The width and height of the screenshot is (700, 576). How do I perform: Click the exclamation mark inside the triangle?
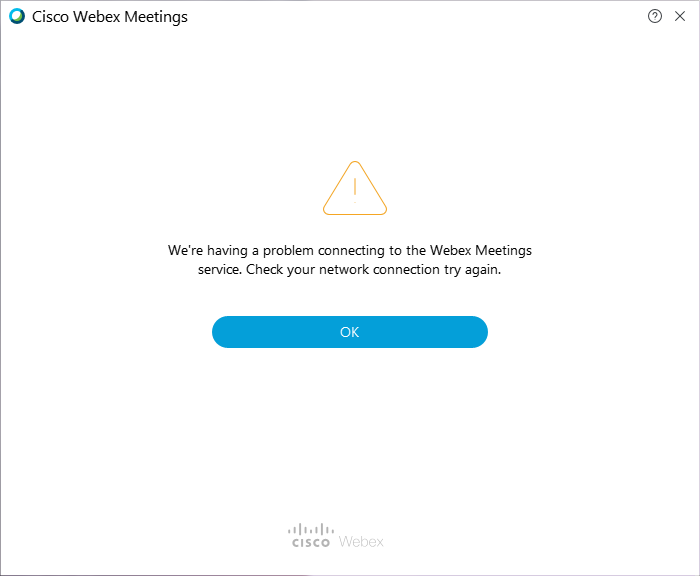355,190
